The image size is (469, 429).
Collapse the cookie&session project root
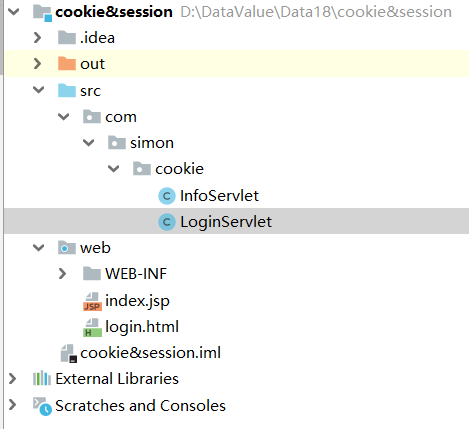coord(14,12)
